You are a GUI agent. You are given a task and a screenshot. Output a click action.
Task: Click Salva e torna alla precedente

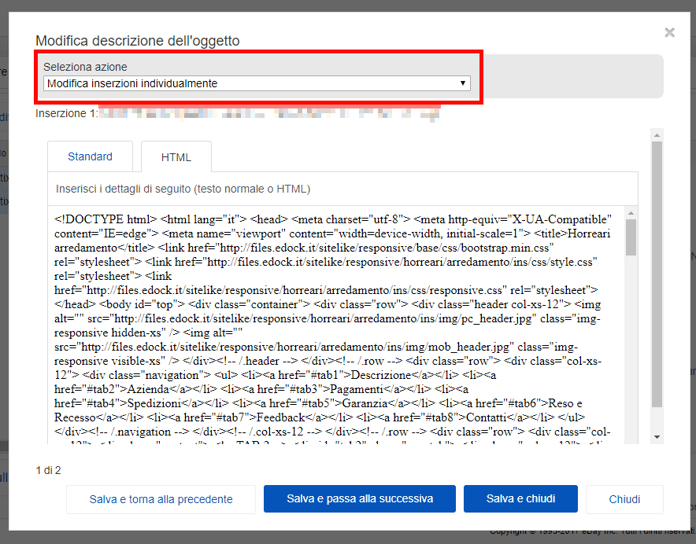click(159, 499)
